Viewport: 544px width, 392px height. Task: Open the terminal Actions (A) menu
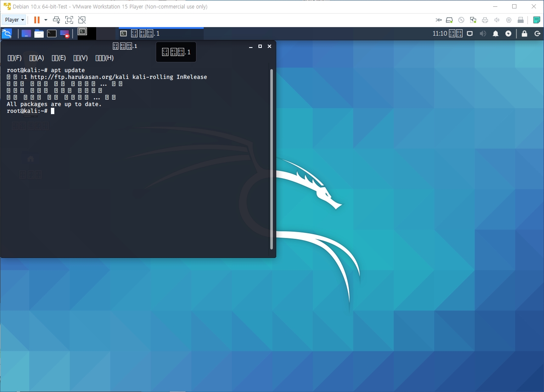pos(37,58)
